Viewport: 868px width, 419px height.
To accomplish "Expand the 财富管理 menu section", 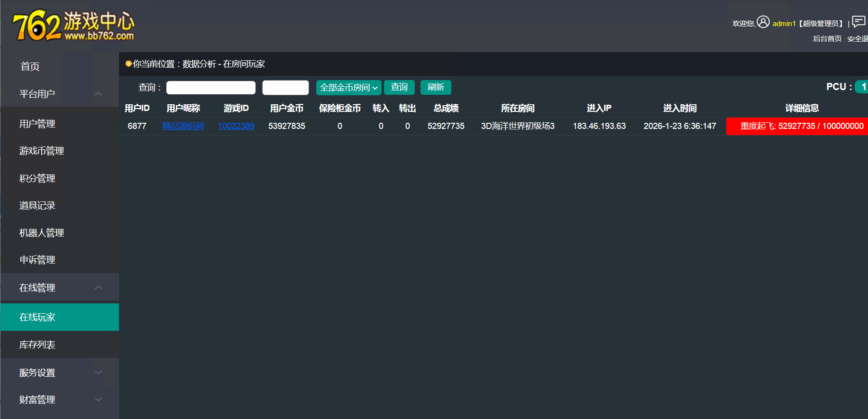I will 99,400.
